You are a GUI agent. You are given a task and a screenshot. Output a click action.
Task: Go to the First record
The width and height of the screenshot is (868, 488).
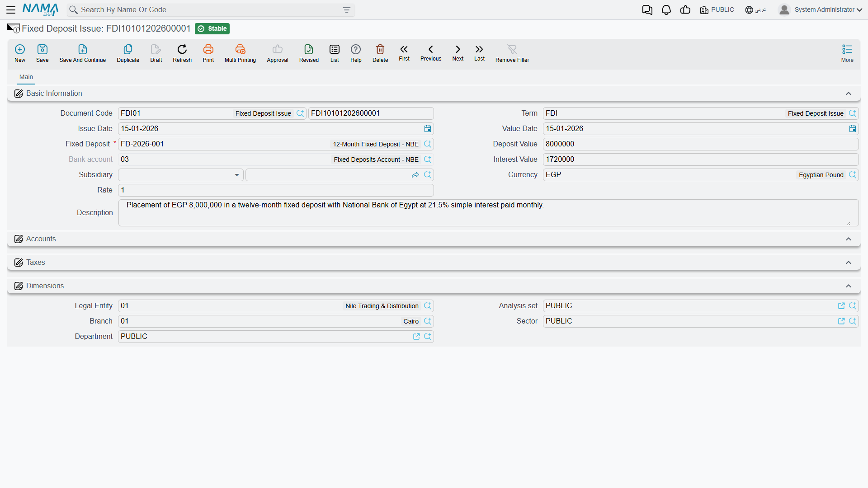[x=404, y=53]
